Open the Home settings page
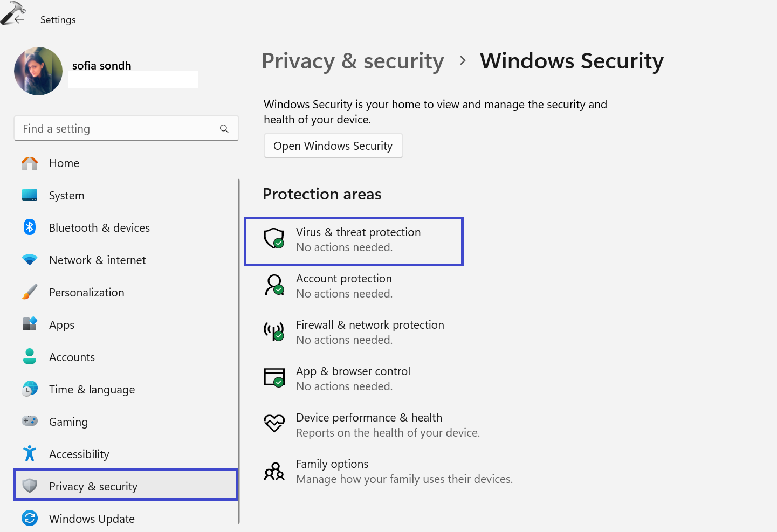 [x=64, y=163]
